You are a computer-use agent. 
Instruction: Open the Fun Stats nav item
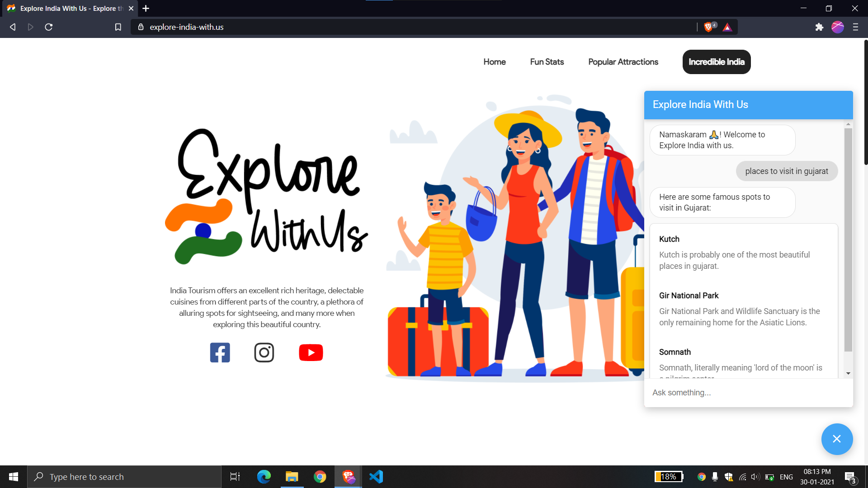[547, 62]
